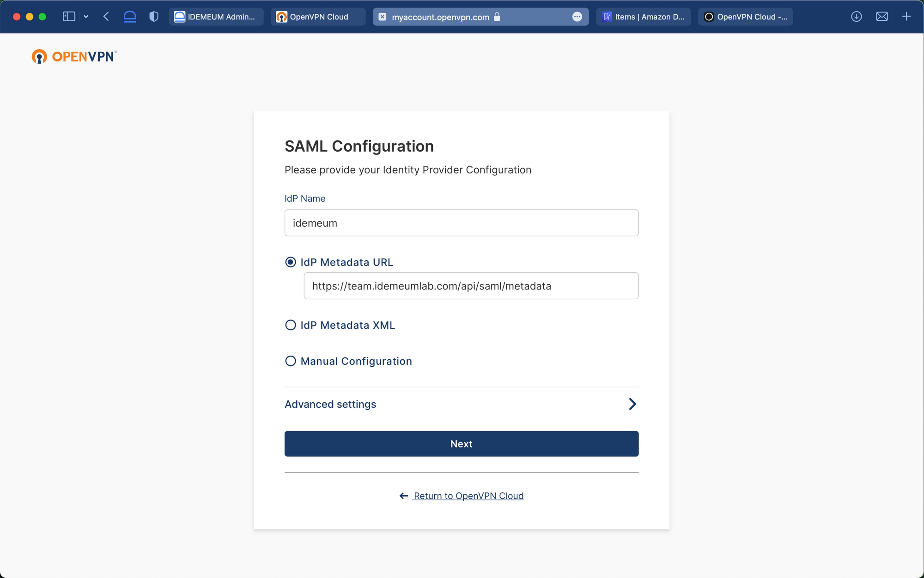
Task: Switch to Items Amazon tab
Action: 644,17
